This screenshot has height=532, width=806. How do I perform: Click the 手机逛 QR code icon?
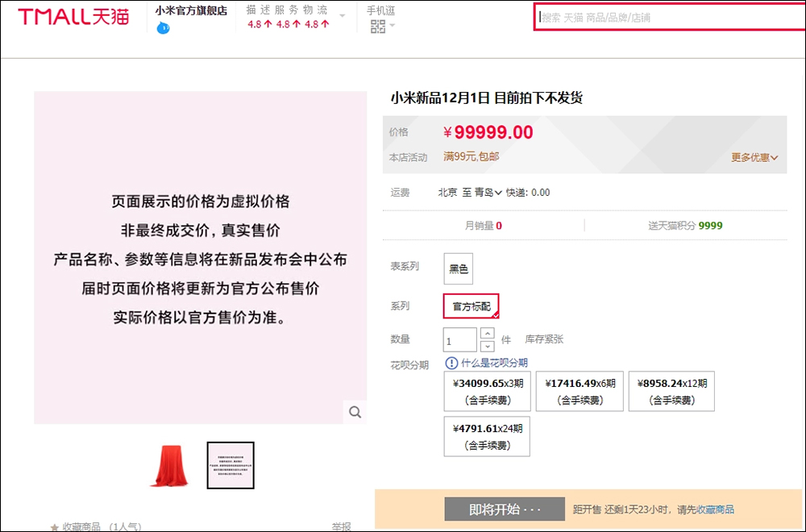click(378, 27)
